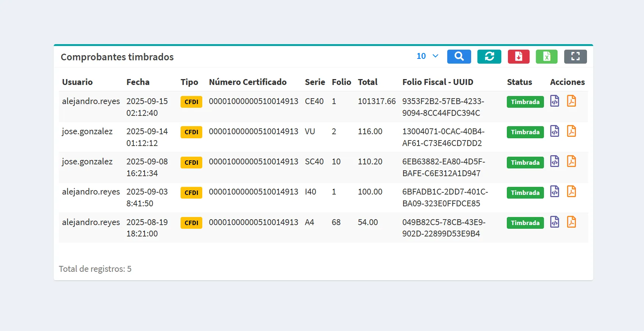The image size is (644, 331).
Task: Download PDF for serie A4 invoice
Action: 571,222
